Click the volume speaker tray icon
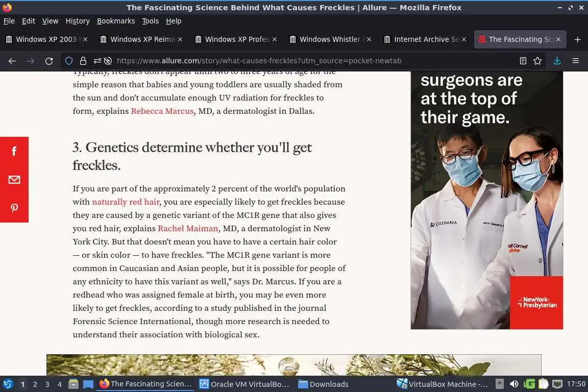588x392 pixels. point(514,384)
